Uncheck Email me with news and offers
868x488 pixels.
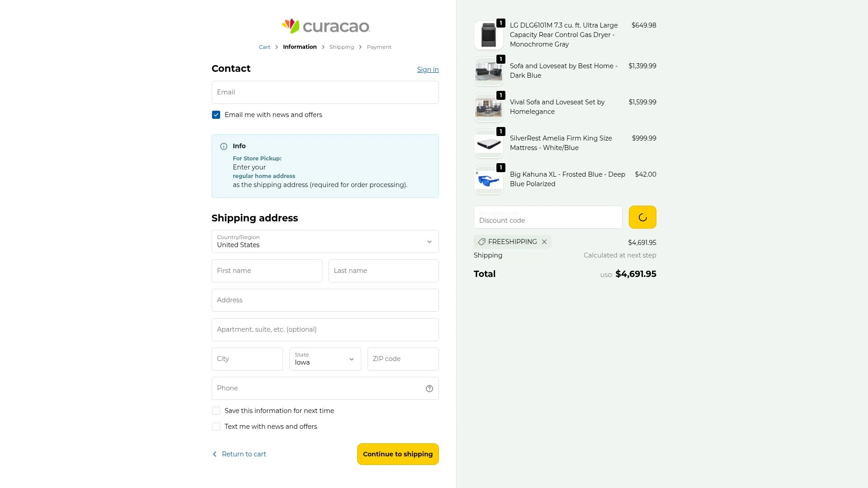pos(216,115)
